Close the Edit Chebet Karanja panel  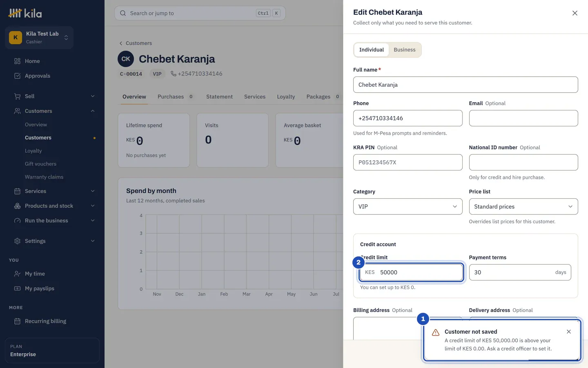click(x=575, y=13)
